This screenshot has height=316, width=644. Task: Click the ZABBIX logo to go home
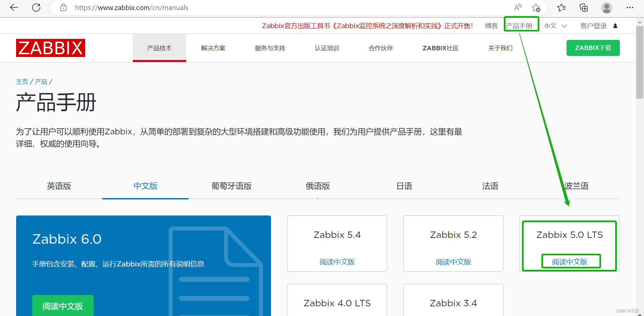pyautogui.click(x=50, y=48)
